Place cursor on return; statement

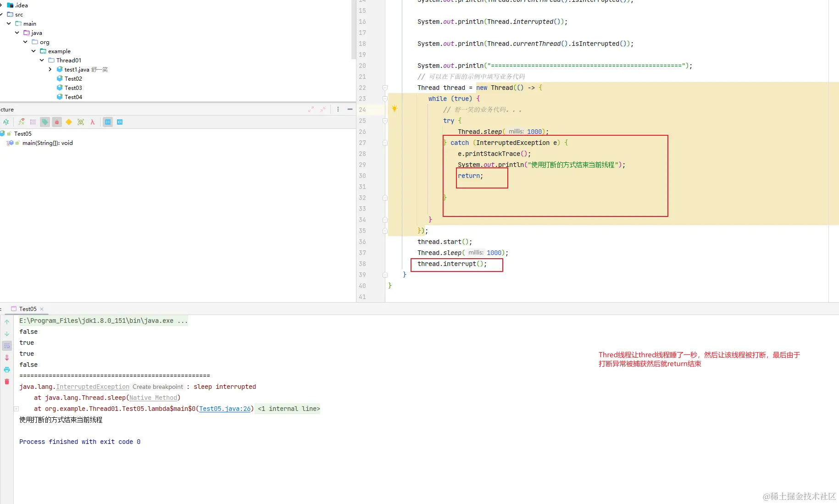point(470,176)
